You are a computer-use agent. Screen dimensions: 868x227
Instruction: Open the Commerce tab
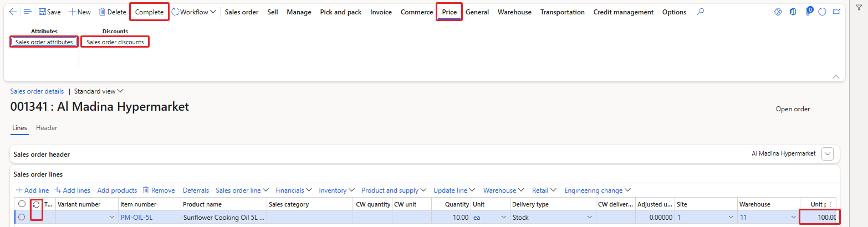pyautogui.click(x=416, y=12)
